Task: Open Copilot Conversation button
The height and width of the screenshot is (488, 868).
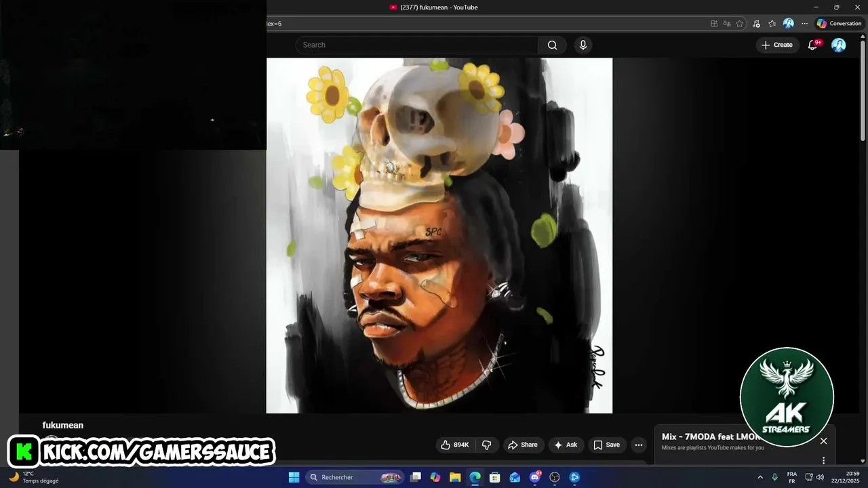Action: (840, 23)
